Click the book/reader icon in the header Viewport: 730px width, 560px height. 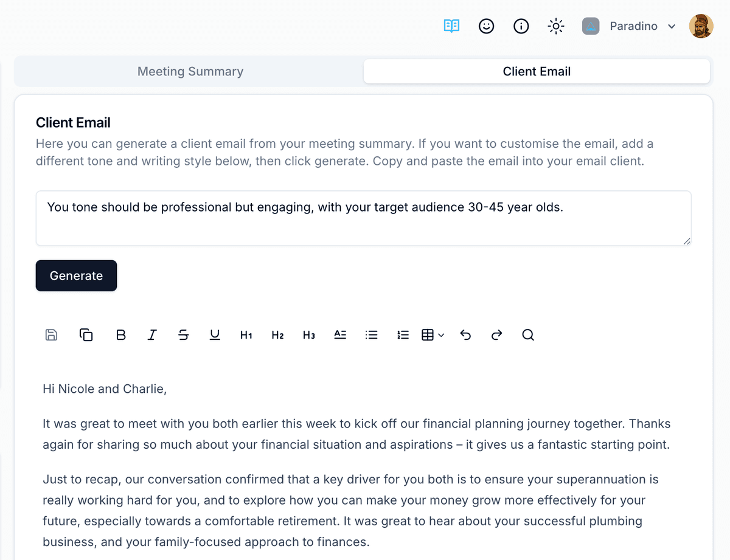451,26
